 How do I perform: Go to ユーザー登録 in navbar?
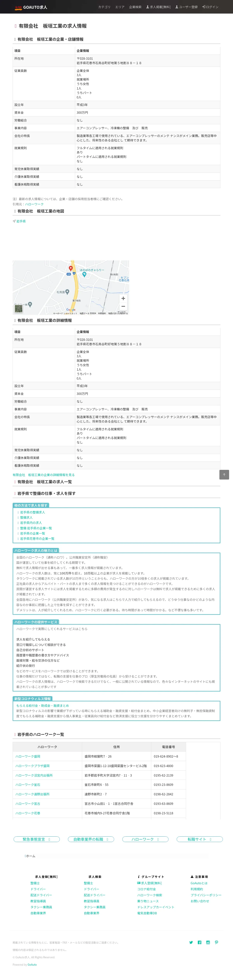point(186,7)
